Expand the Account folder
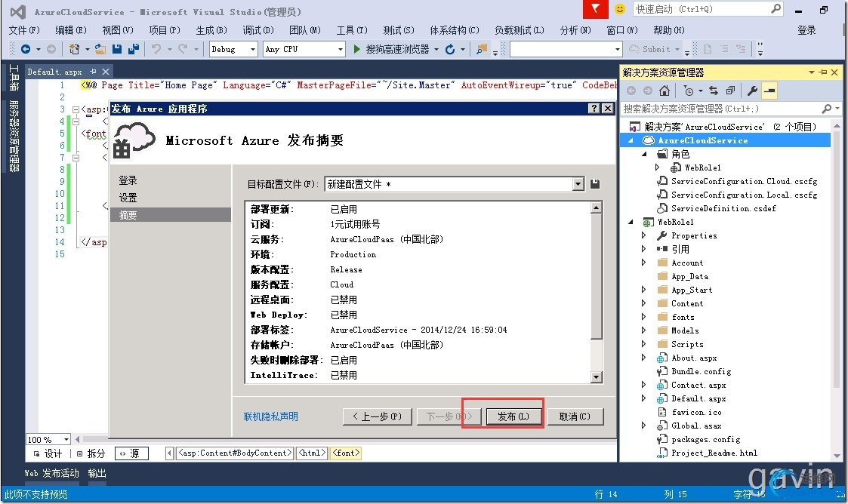The image size is (848, 504). coord(643,263)
